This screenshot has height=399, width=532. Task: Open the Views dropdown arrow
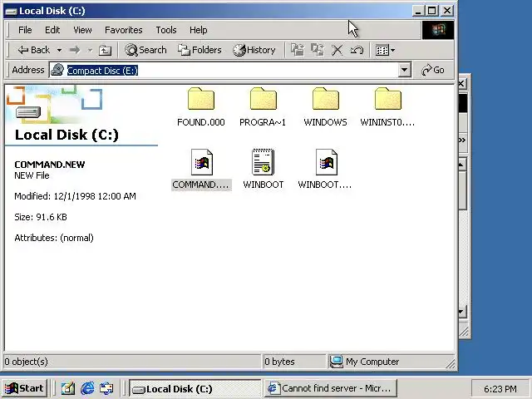coord(393,50)
